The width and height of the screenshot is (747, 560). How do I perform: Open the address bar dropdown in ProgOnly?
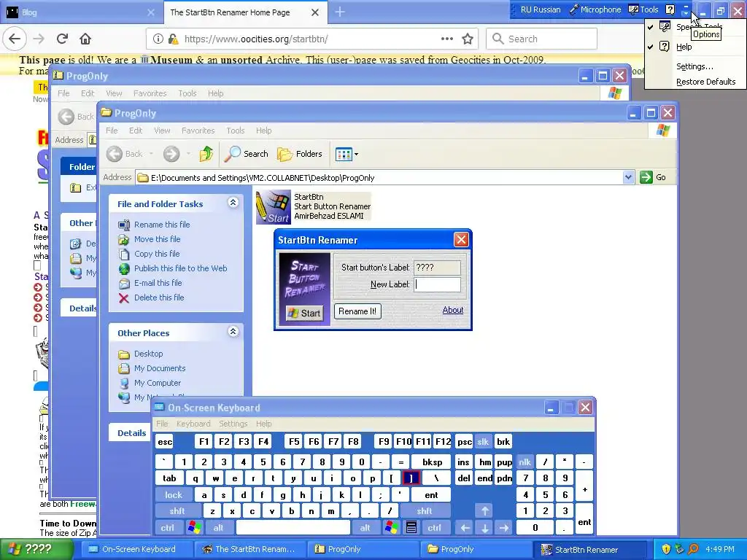click(x=628, y=178)
